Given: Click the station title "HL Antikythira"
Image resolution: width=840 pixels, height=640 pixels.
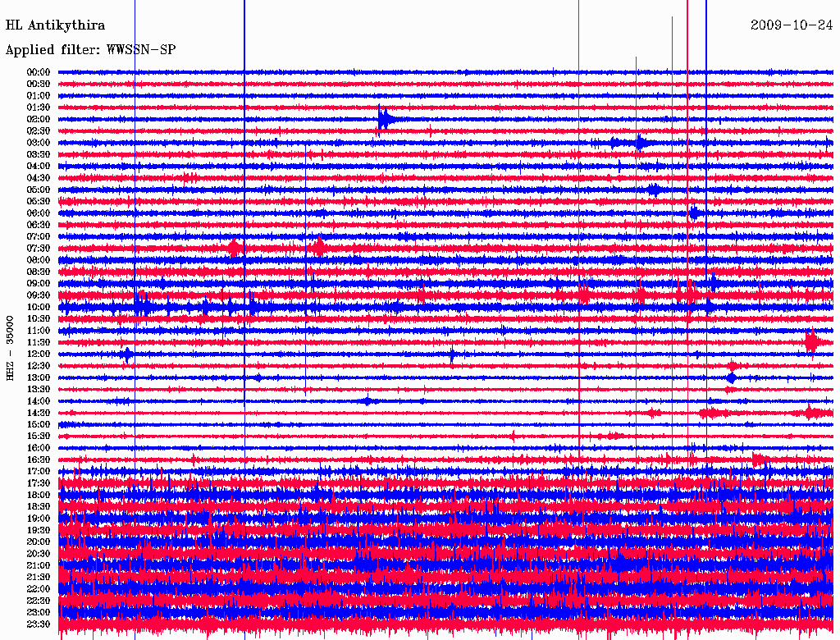Looking at the screenshot, I should 55,25.
